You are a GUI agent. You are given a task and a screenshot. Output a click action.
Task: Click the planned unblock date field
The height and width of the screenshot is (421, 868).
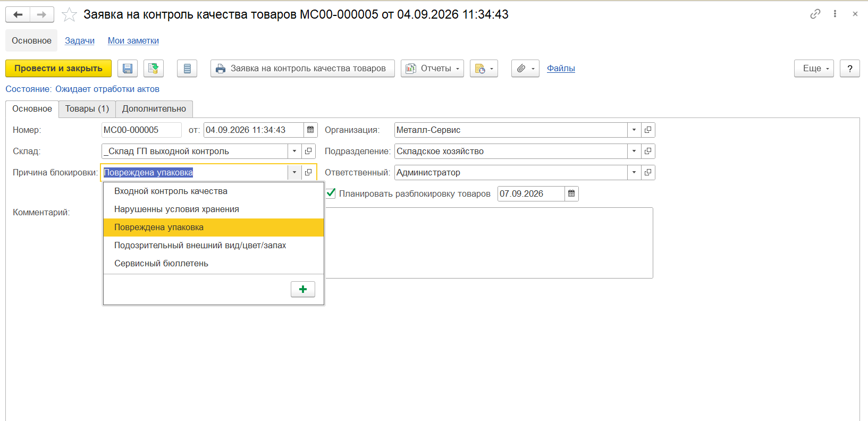[x=531, y=193]
